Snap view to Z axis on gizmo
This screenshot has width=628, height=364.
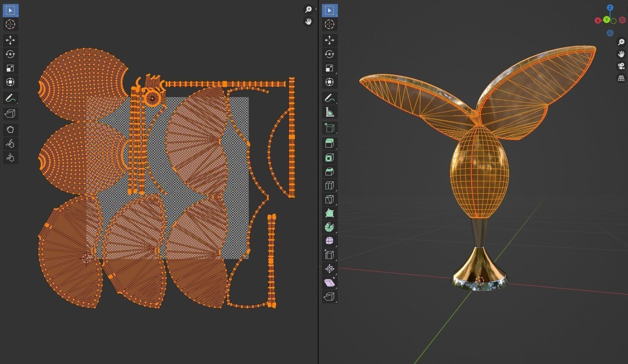coord(610,8)
